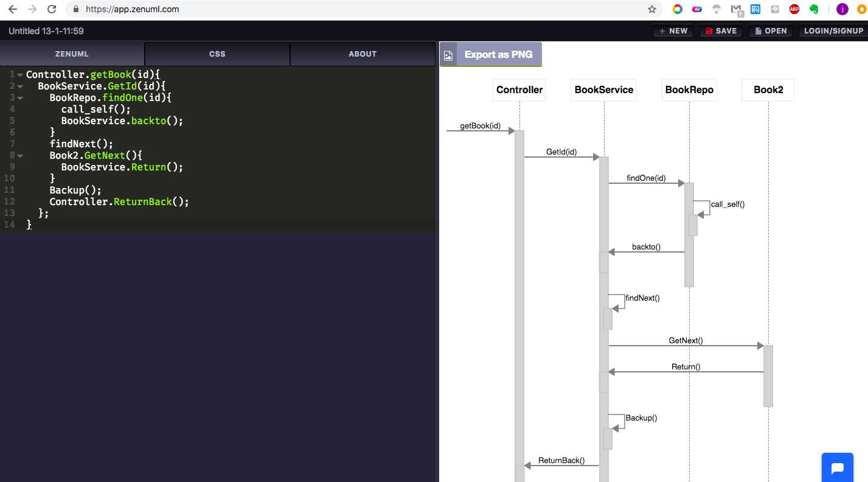Place cursor on call_self(); code line
This screenshot has height=482, width=868.
[96, 109]
